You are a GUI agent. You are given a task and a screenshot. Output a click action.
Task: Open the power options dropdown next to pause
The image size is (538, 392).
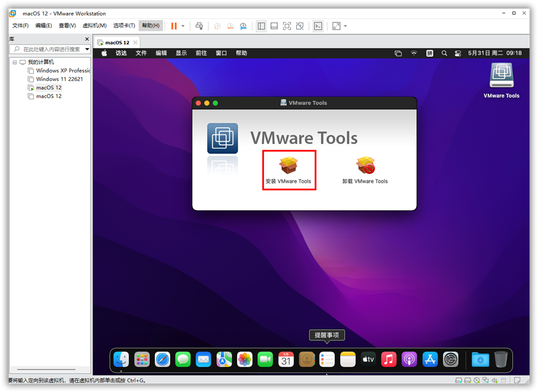coord(183,26)
